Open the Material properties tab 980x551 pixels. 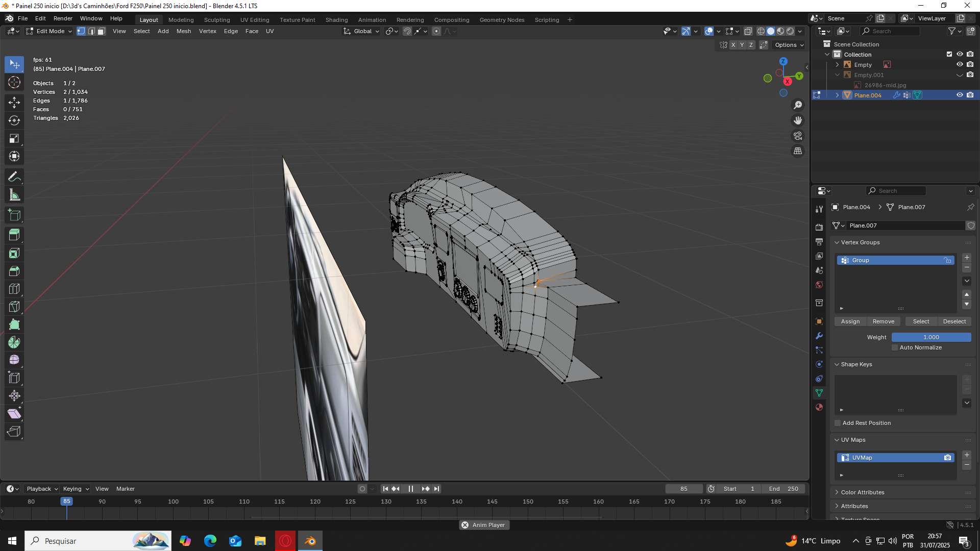click(819, 407)
